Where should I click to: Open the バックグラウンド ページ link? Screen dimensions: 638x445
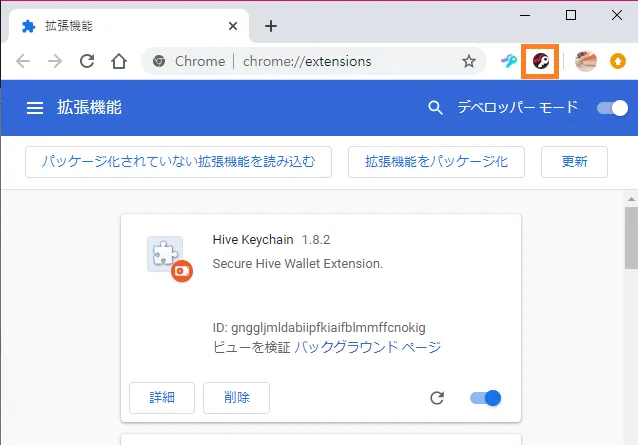pyautogui.click(x=367, y=347)
